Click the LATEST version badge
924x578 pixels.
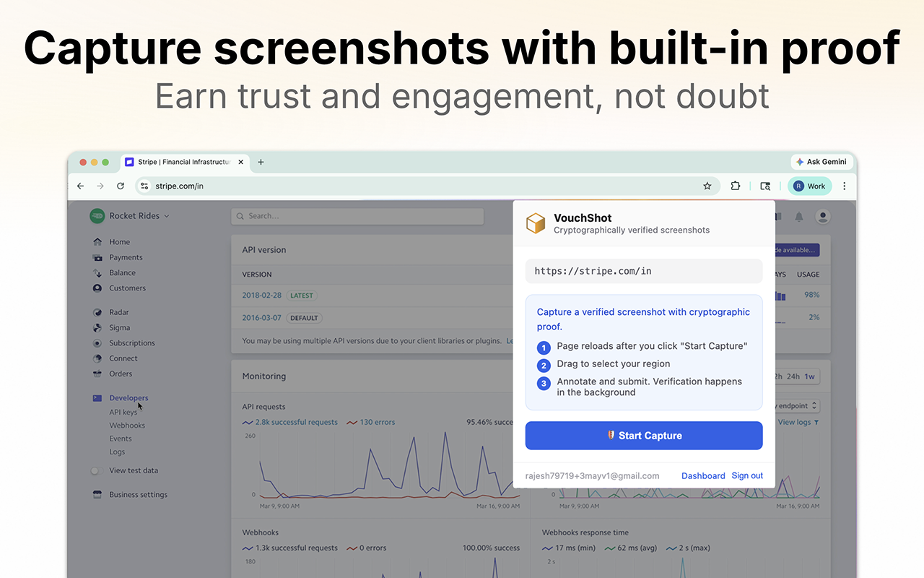click(x=302, y=296)
